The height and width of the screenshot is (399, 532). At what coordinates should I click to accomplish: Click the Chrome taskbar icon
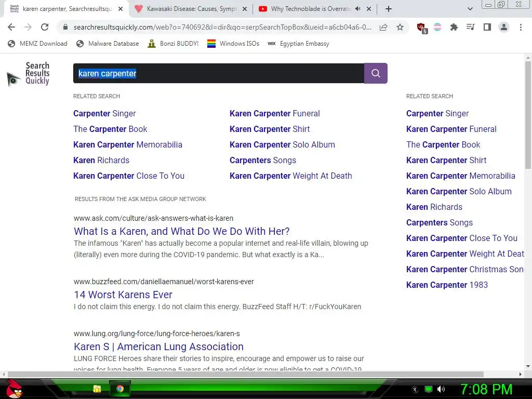pyautogui.click(x=120, y=389)
